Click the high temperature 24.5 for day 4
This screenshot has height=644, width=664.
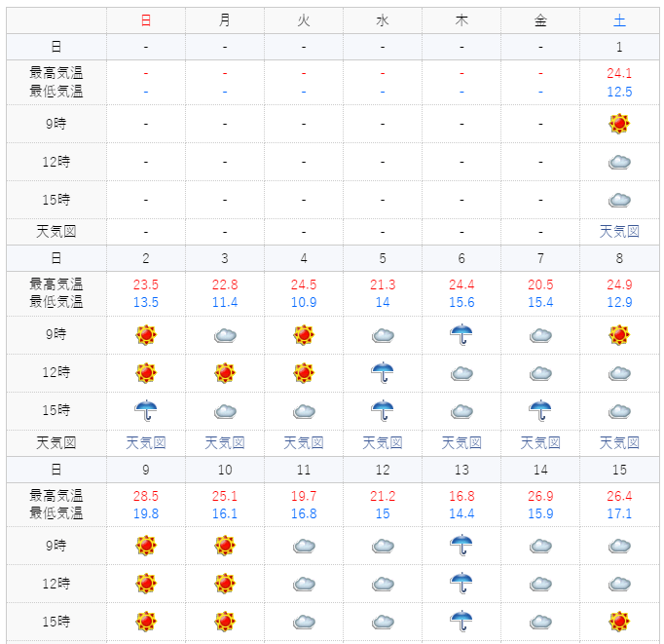pos(304,284)
